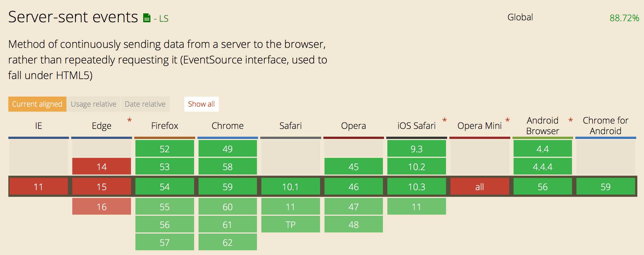The image size is (644, 255).
Task: Open the LS status link
Action: click(x=161, y=19)
